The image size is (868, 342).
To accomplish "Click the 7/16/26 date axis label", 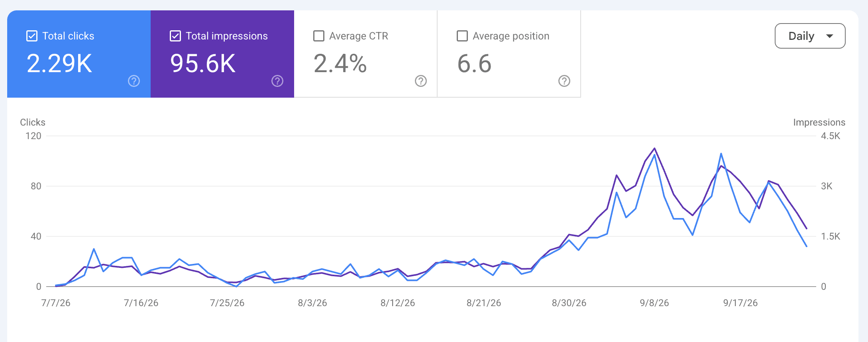I will (141, 303).
